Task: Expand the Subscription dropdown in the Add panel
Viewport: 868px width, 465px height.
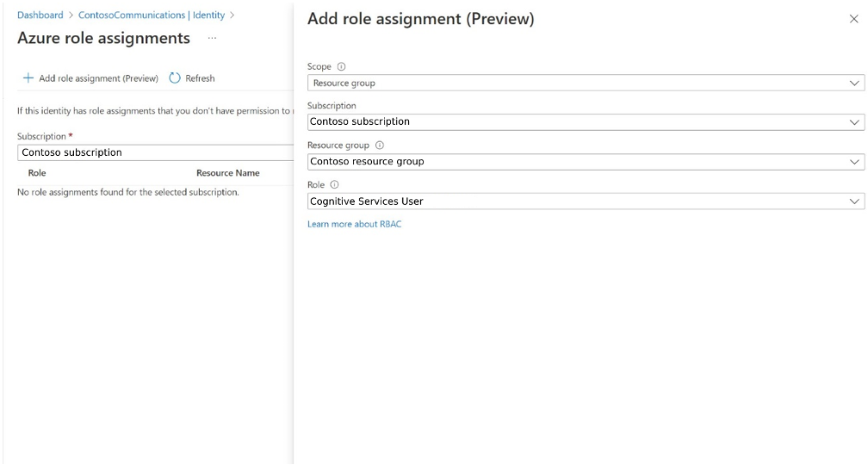Action: point(586,121)
